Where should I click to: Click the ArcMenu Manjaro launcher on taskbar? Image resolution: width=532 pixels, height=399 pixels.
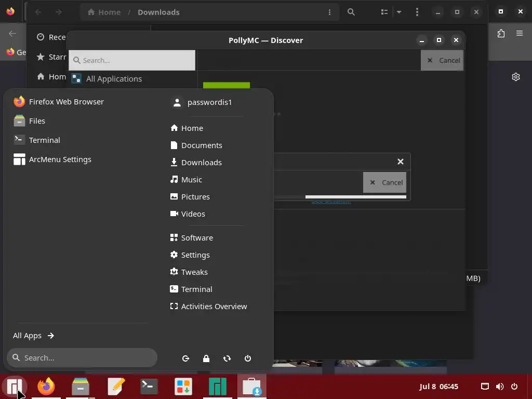click(14, 386)
